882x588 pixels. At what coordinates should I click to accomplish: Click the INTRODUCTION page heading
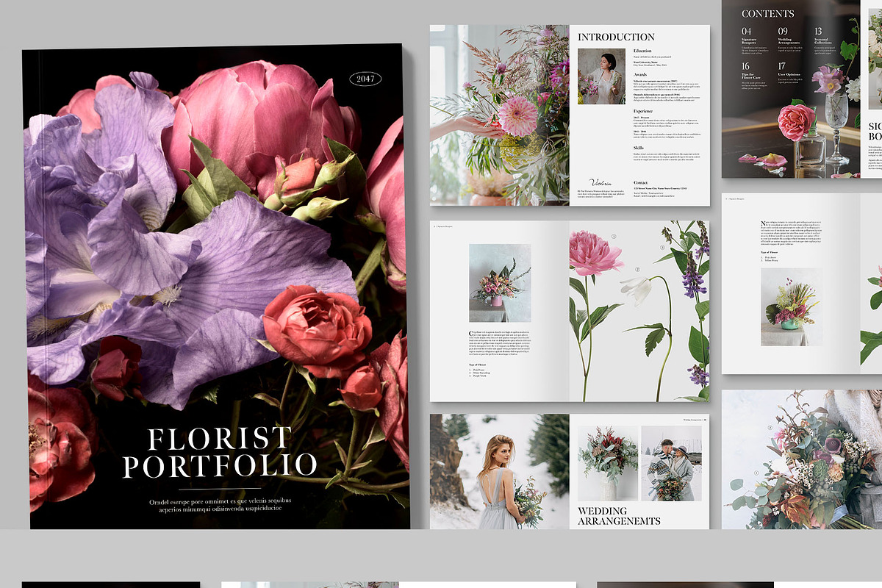pos(616,37)
